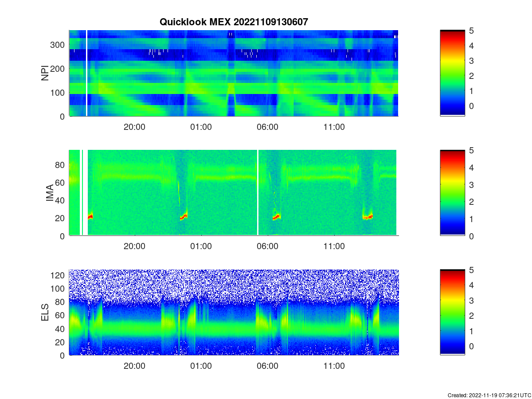
Task: Click the 100 tick on the ELS y-axis
Action: [x=59, y=288]
